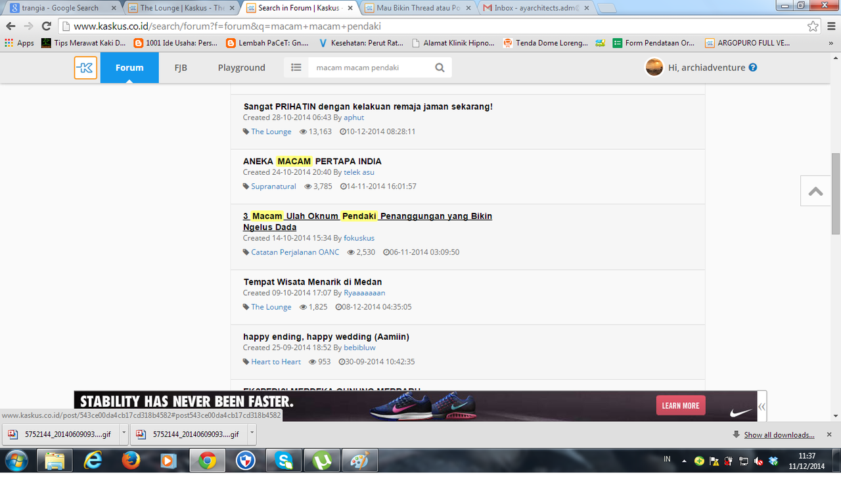This screenshot has height=504, width=841.
Task: Open the Supranatural category link
Action: [273, 187]
